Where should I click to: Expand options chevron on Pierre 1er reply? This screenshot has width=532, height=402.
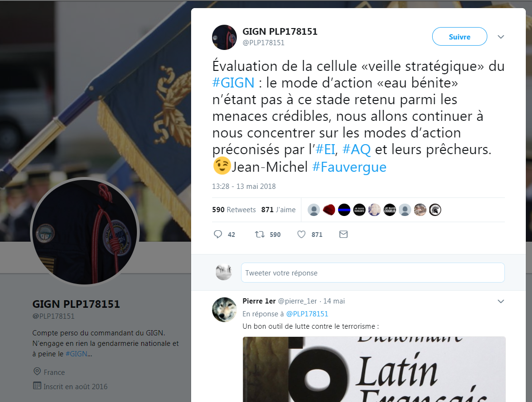(501, 301)
